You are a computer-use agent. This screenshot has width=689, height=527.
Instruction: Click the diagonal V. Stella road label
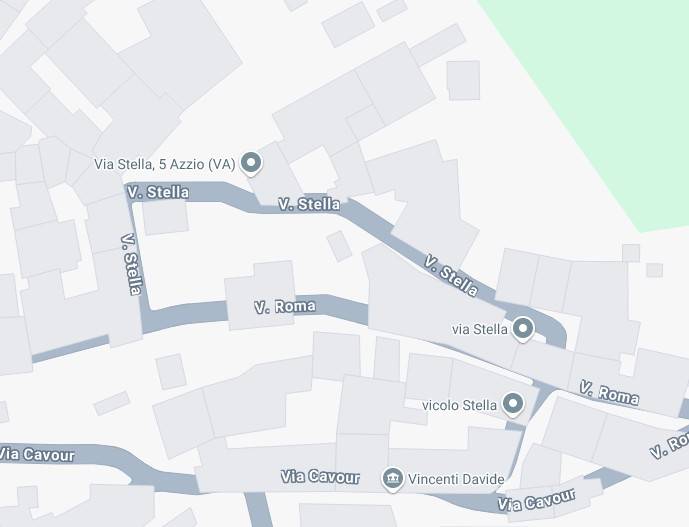click(451, 276)
